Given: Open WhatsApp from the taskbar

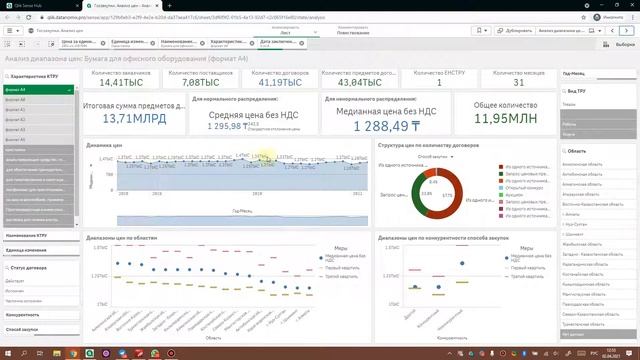Looking at the screenshot, I should (x=155, y=353).
